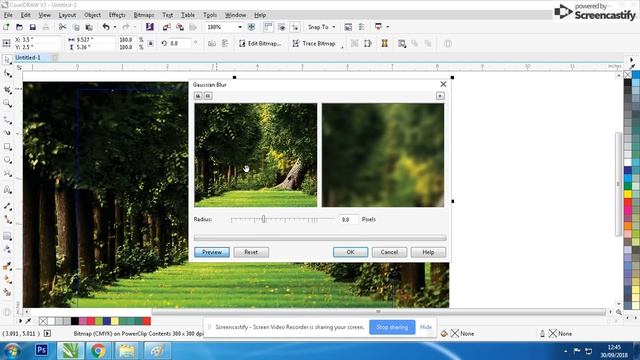Open the Undo history dropdown arrow
The width and height of the screenshot is (640, 360).
[x=115, y=27]
